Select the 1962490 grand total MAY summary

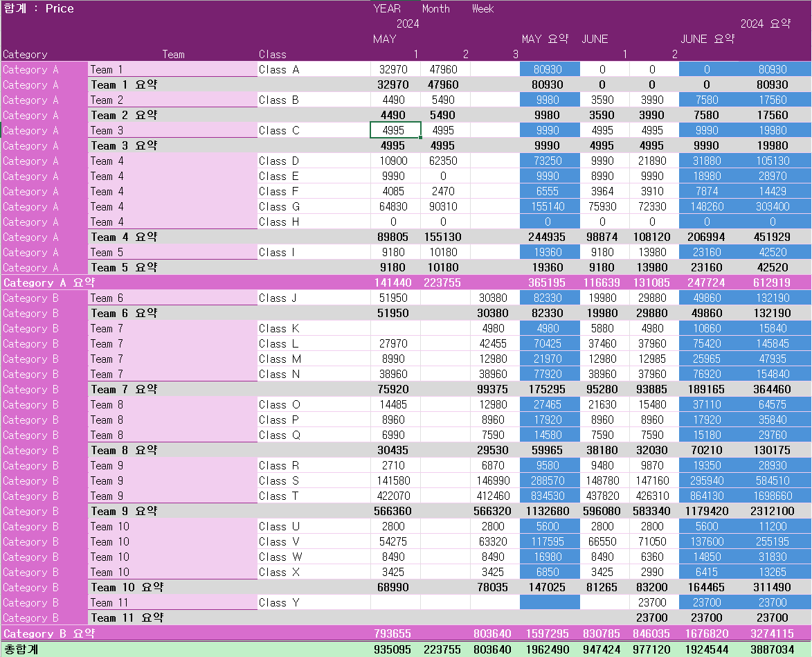(548, 649)
